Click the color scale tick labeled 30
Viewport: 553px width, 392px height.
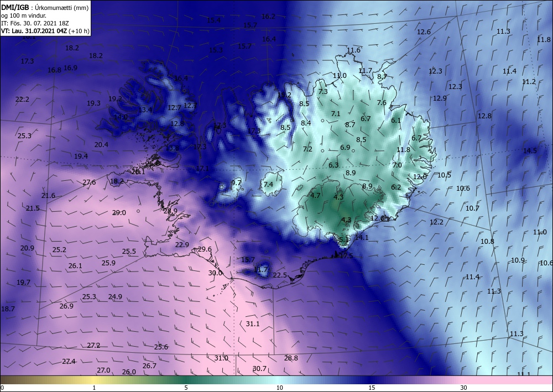pyautogui.click(x=463, y=388)
